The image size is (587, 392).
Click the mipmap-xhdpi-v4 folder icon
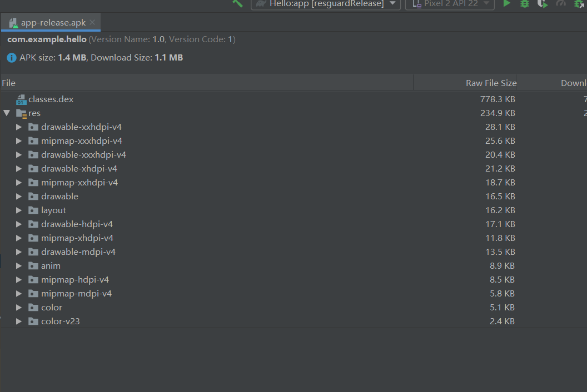(x=33, y=238)
